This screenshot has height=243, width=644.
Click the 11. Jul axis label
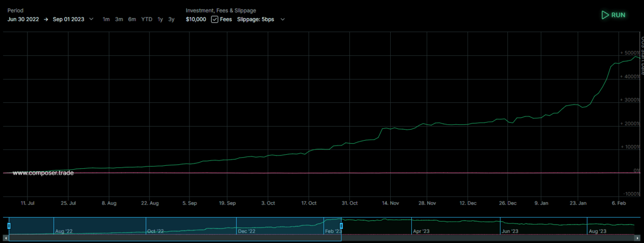click(27, 204)
